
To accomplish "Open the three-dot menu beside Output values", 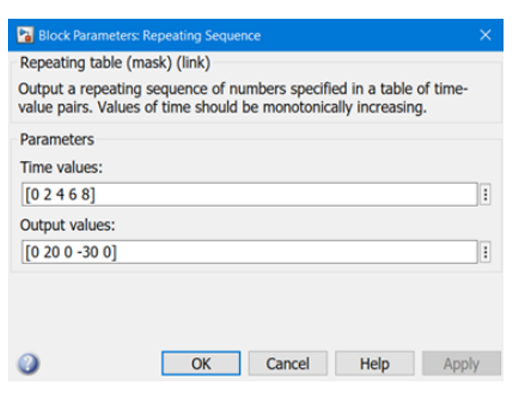I will point(485,252).
